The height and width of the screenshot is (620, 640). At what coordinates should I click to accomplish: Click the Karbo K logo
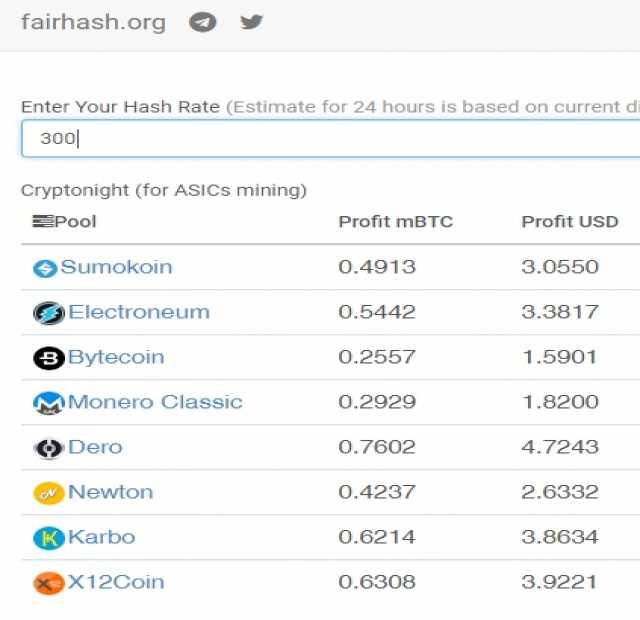[x=49, y=538]
